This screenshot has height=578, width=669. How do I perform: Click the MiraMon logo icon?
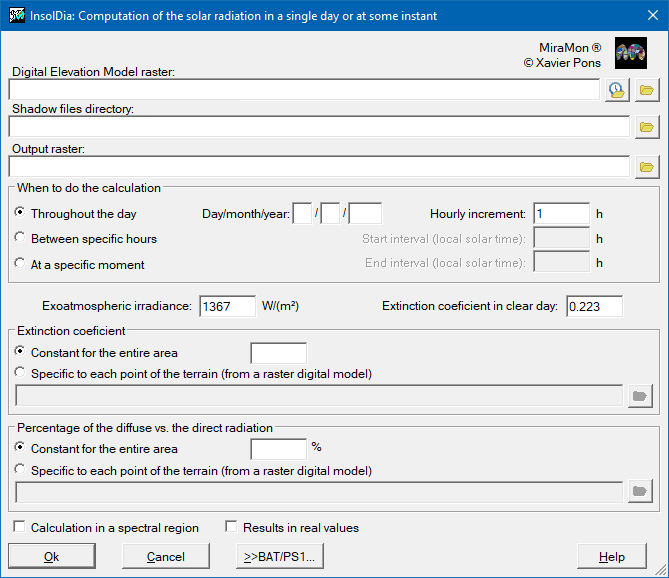tap(630, 53)
